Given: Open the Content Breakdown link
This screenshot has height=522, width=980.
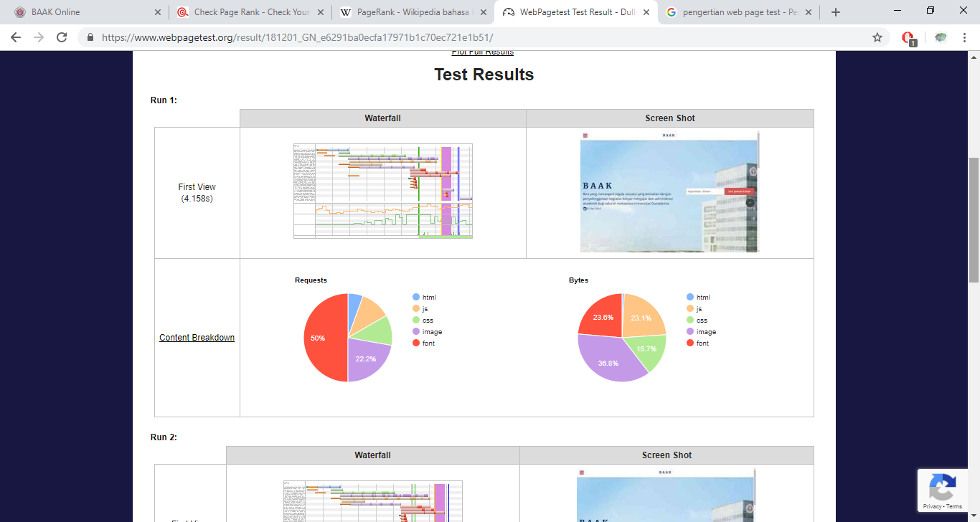Looking at the screenshot, I should coord(197,338).
